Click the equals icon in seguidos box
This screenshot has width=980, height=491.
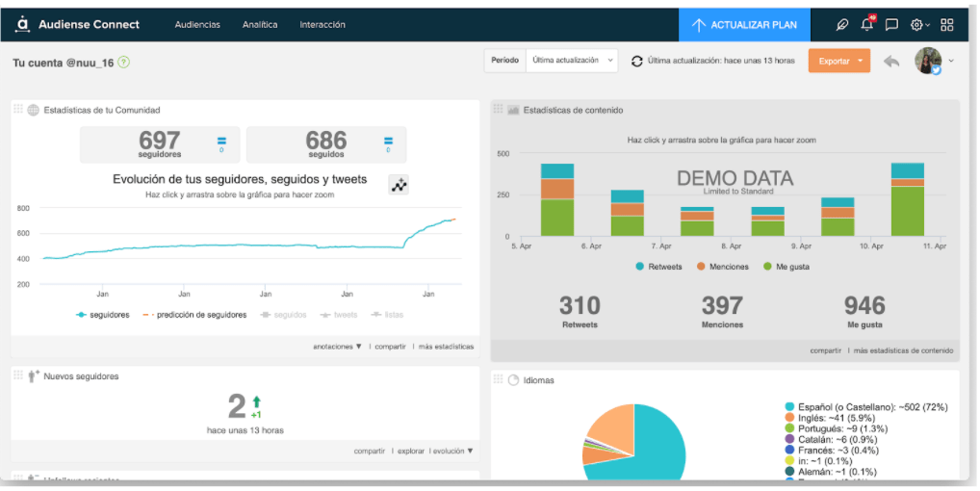click(388, 143)
